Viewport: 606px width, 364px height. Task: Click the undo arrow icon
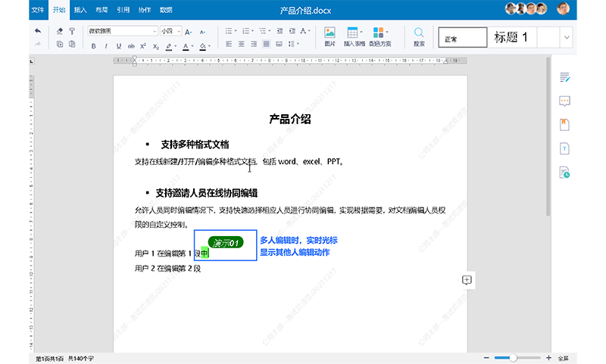(38, 31)
